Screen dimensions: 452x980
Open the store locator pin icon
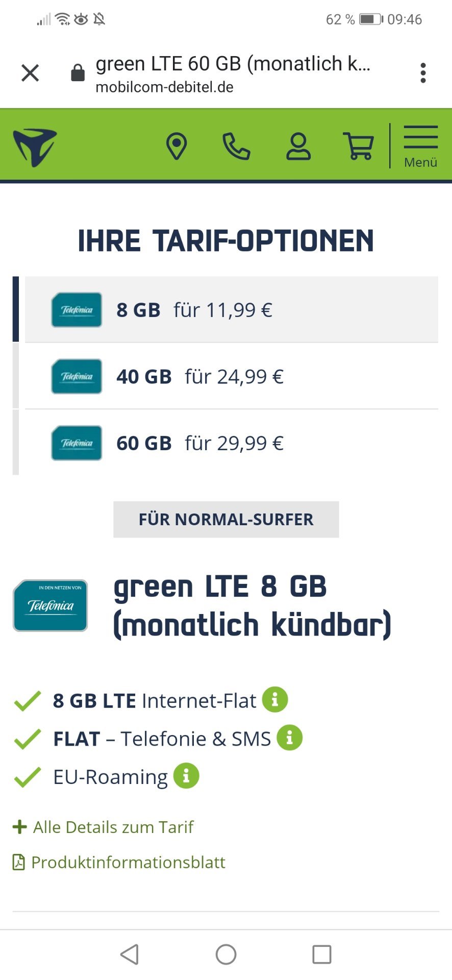pyautogui.click(x=177, y=146)
